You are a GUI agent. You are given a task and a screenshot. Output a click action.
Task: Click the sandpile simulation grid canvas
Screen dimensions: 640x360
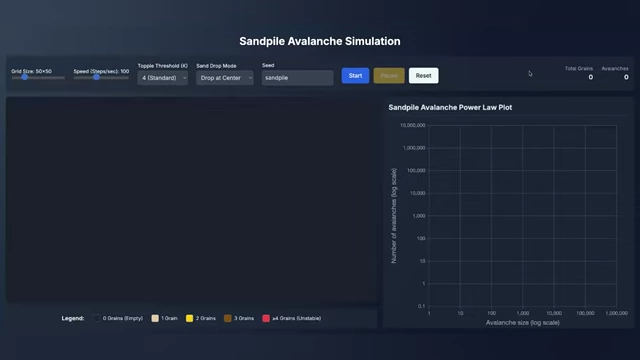(192, 200)
